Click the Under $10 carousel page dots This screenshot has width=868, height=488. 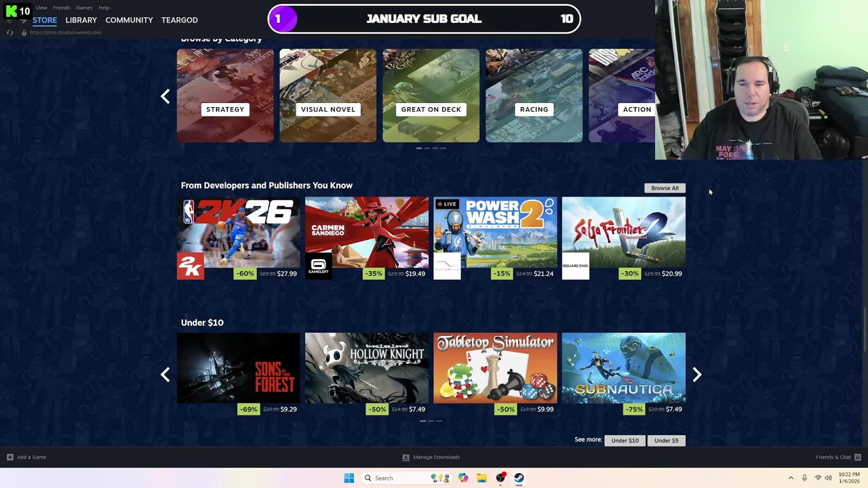point(431,421)
